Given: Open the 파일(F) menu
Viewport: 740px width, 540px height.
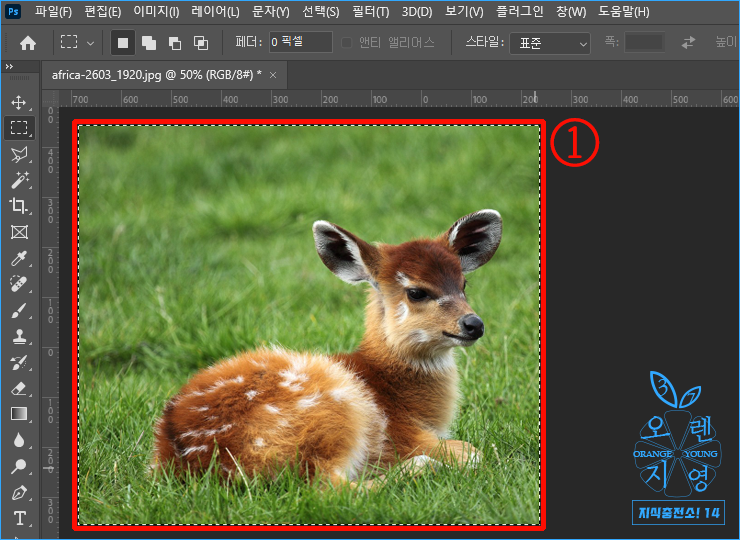Looking at the screenshot, I should [x=53, y=11].
